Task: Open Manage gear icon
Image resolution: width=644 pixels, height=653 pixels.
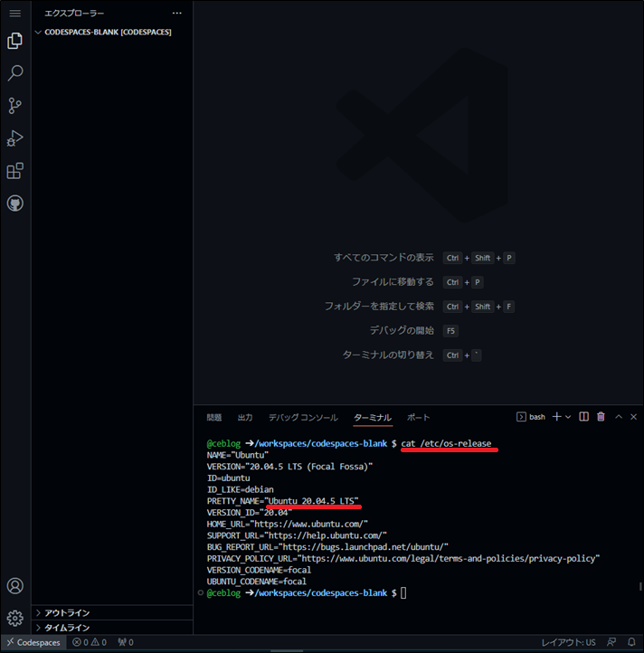Action: click(x=15, y=618)
